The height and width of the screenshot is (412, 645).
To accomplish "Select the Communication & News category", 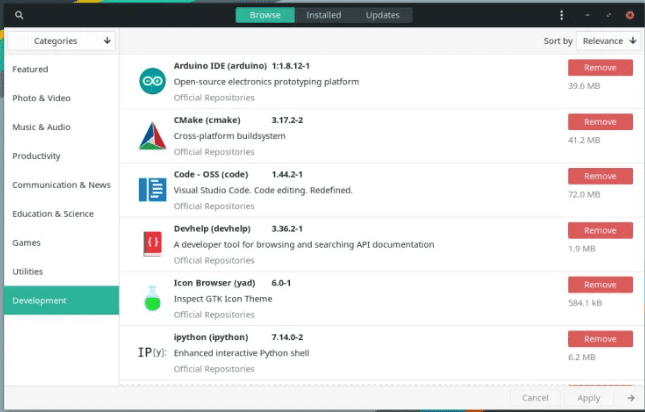I will pos(62,185).
